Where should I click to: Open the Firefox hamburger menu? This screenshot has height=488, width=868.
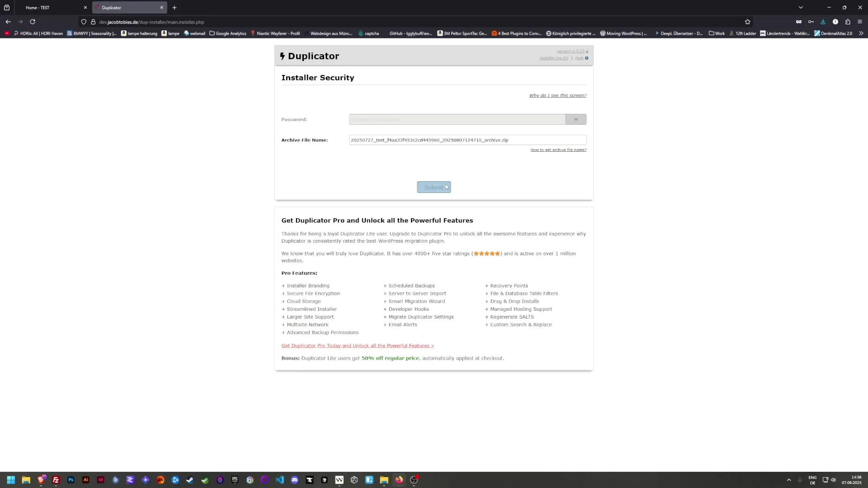(860, 22)
